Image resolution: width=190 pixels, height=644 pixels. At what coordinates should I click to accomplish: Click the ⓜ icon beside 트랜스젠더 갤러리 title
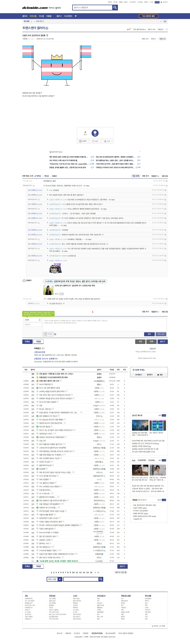click(x=47, y=28)
